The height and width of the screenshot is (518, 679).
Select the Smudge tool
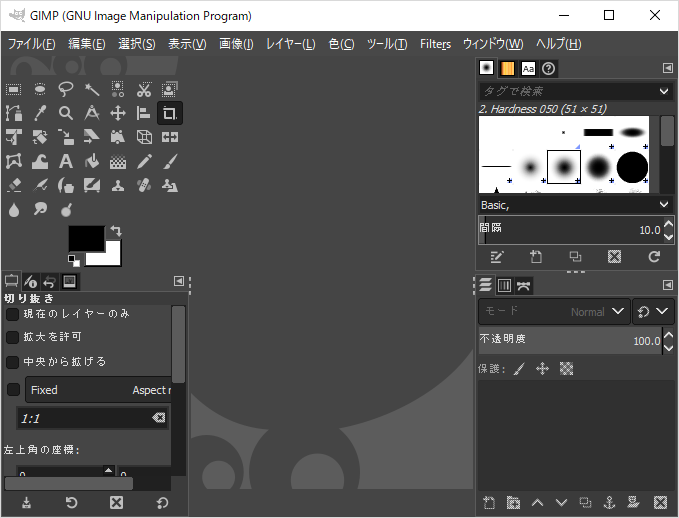40,210
